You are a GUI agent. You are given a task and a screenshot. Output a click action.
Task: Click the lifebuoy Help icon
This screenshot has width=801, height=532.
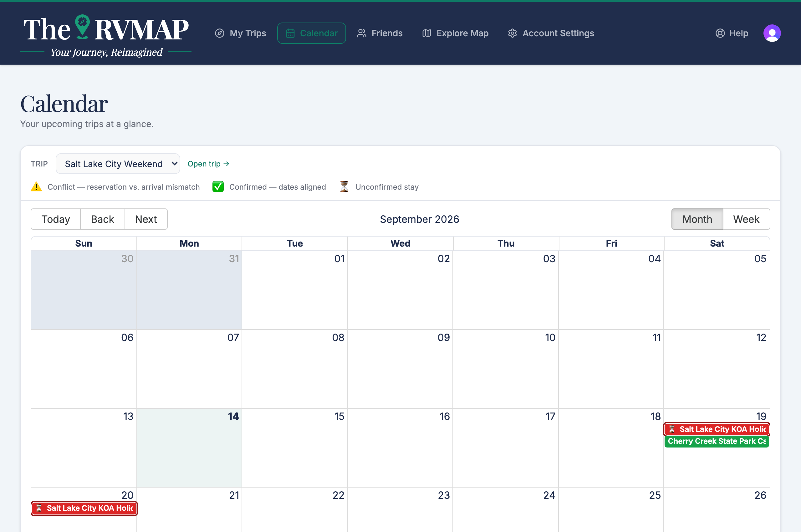coord(720,33)
